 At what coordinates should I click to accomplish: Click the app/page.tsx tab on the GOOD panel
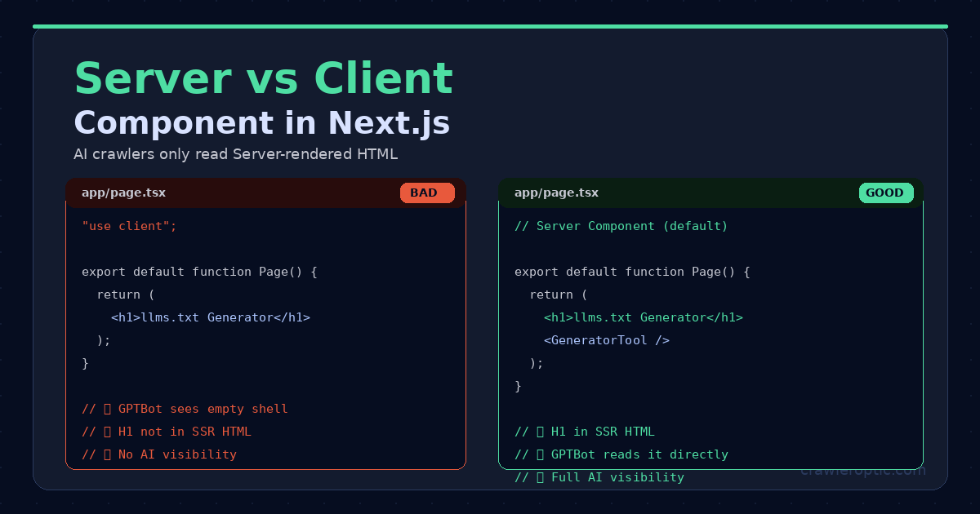556,193
